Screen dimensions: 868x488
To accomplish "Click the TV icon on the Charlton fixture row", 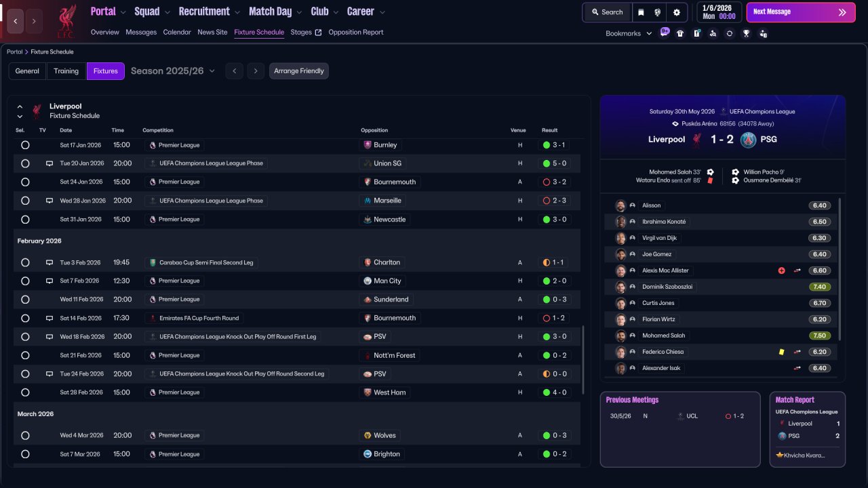I will click(50, 262).
